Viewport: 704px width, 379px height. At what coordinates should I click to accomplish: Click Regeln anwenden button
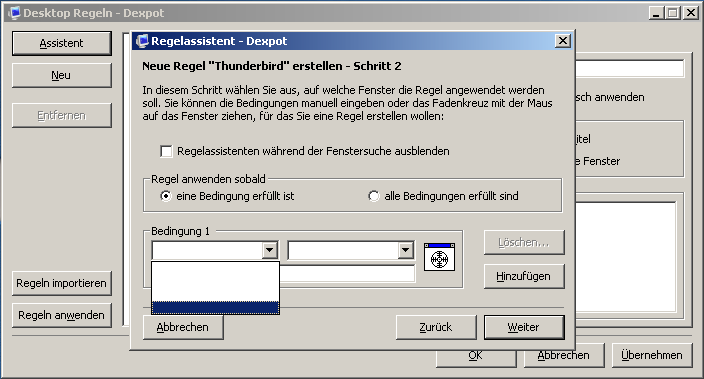(62, 315)
